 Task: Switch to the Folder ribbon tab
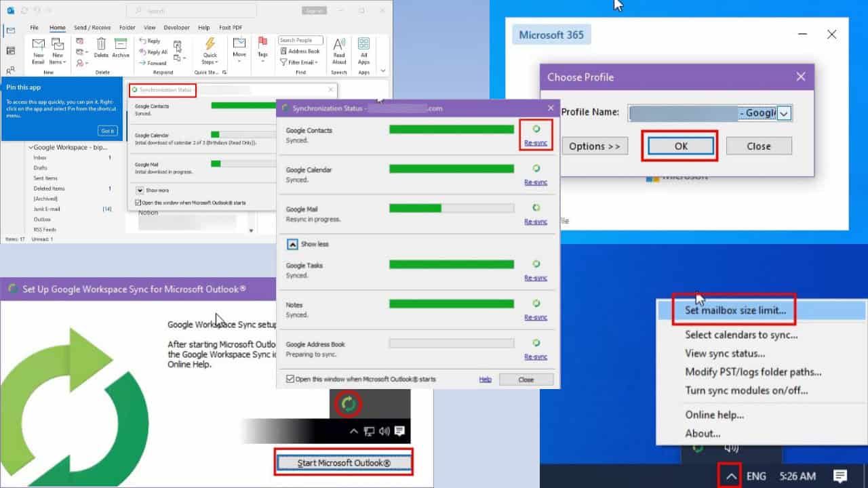[127, 28]
